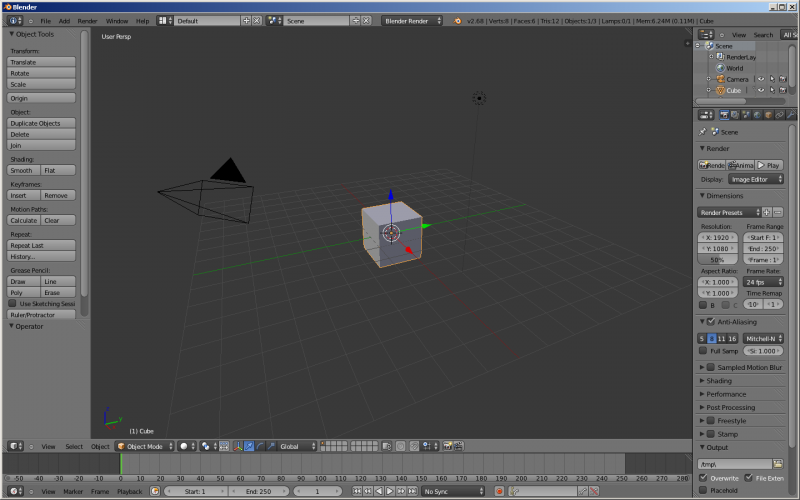Toggle Cube visibility eye in outliner
Image resolution: width=800 pixels, height=500 pixels.
click(759, 90)
